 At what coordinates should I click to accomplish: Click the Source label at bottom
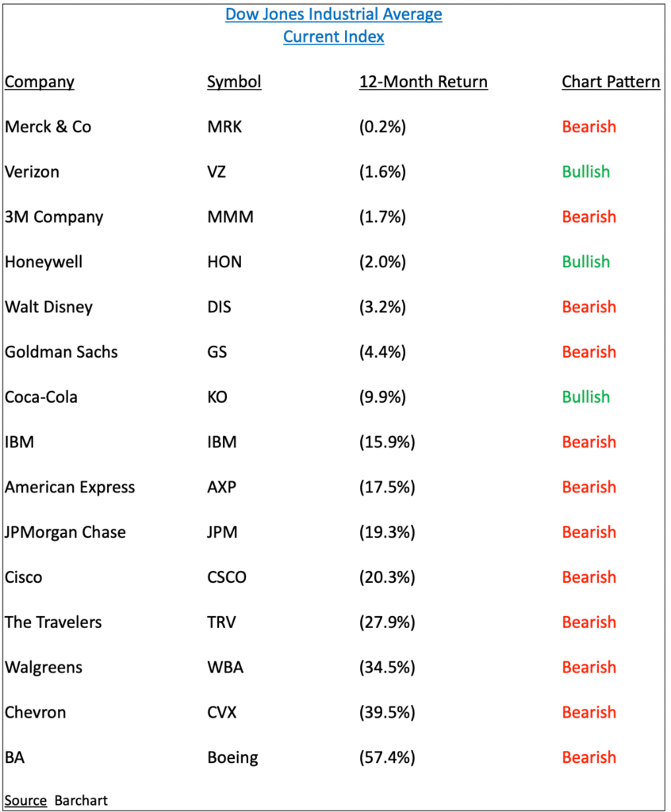pyautogui.click(x=25, y=801)
